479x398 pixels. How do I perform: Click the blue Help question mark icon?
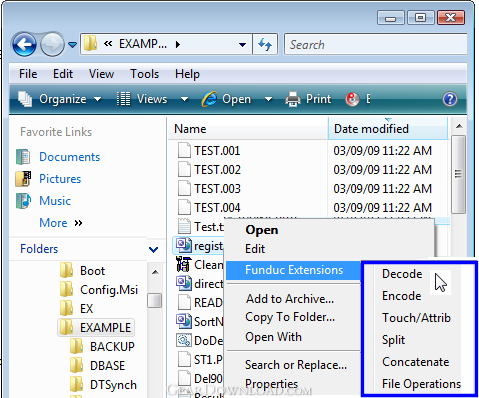click(x=450, y=99)
